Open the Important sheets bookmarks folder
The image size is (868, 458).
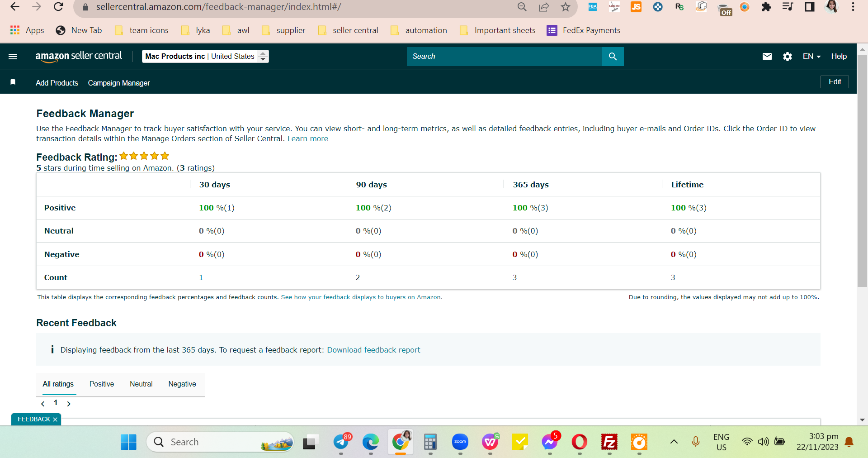click(497, 30)
